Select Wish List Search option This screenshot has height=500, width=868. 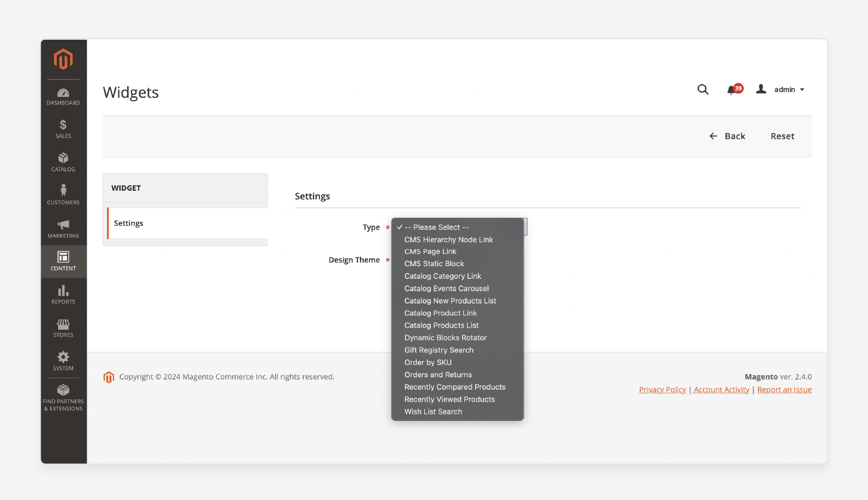click(x=457, y=412)
